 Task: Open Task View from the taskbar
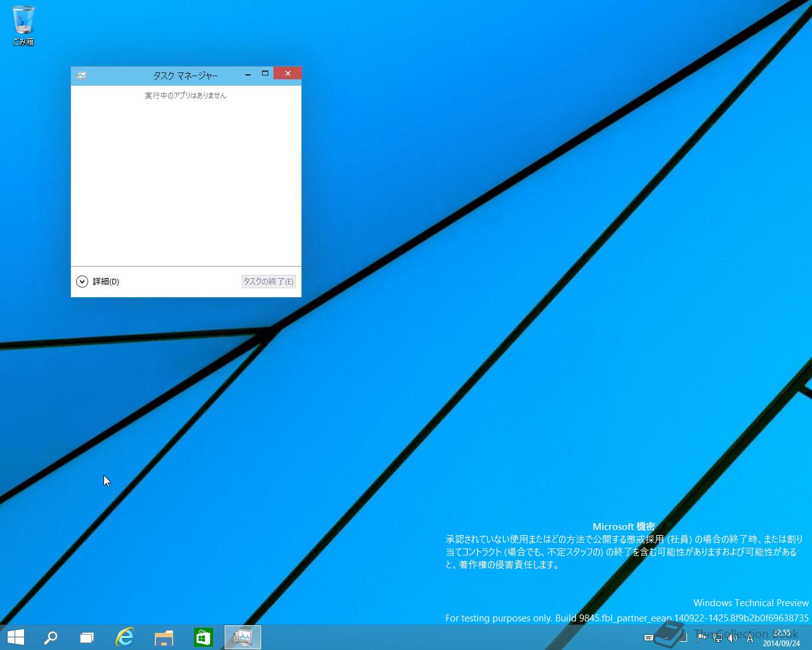[x=87, y=637]
